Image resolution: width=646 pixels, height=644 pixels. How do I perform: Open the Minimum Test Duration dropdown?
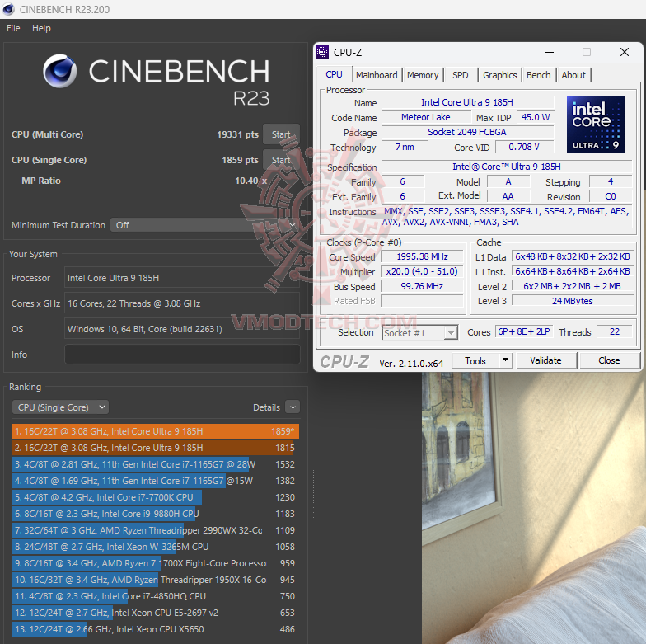click(204, 225)
